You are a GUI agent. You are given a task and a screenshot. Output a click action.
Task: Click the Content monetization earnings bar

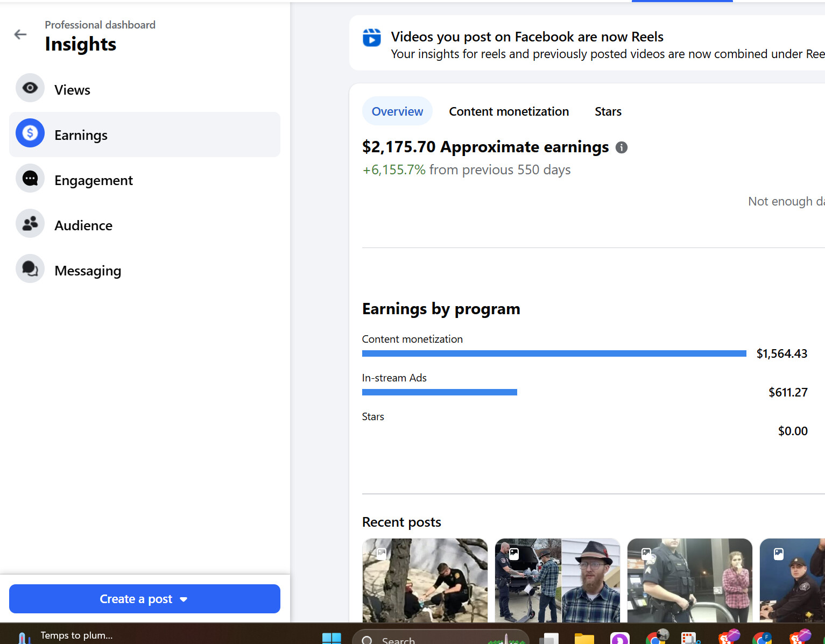click(554, 353)
